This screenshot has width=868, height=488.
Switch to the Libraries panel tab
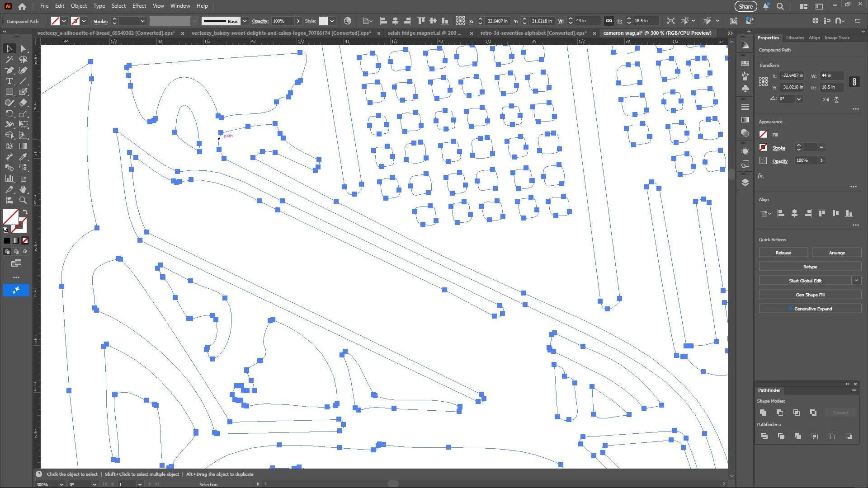click(794, 38)
